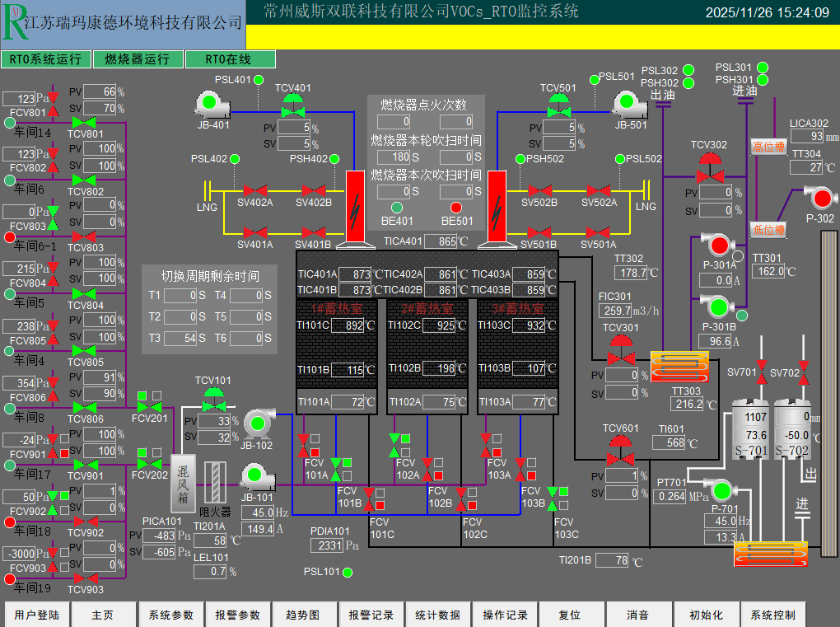Click the PSH302 green status light
Viewport: 840px width, 627px height.
687,83
